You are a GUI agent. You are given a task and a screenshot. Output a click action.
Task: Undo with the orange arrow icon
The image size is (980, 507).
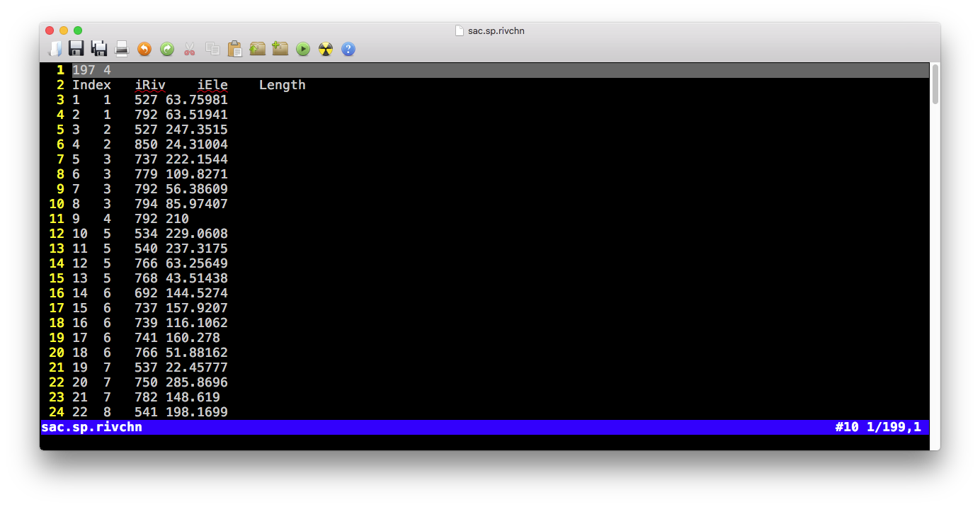144,49
